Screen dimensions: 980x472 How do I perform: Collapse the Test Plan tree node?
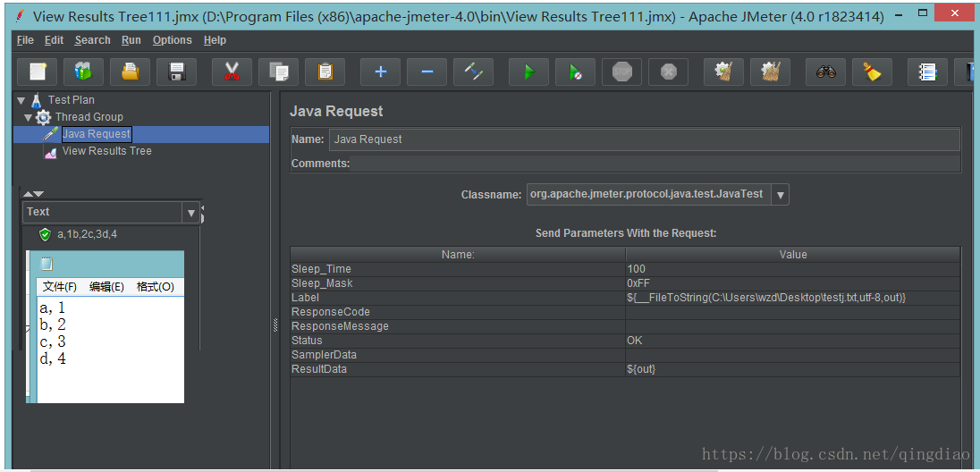[x=21, y=100]
